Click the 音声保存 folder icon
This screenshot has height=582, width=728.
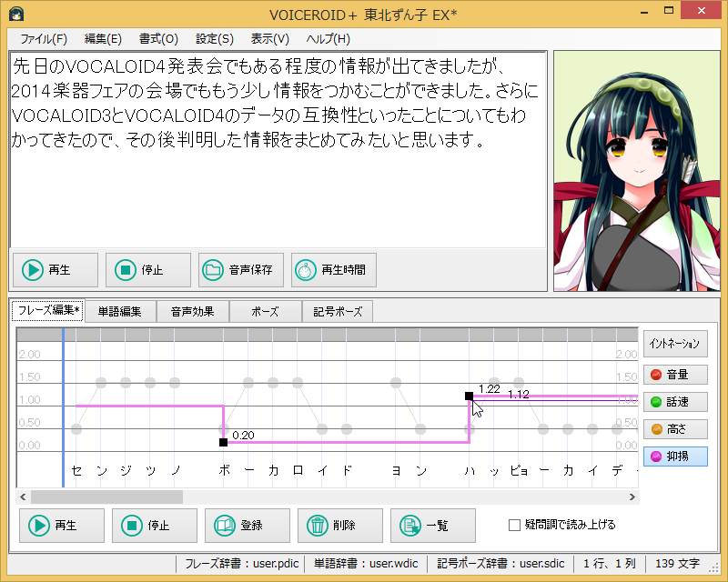point(213,270)
